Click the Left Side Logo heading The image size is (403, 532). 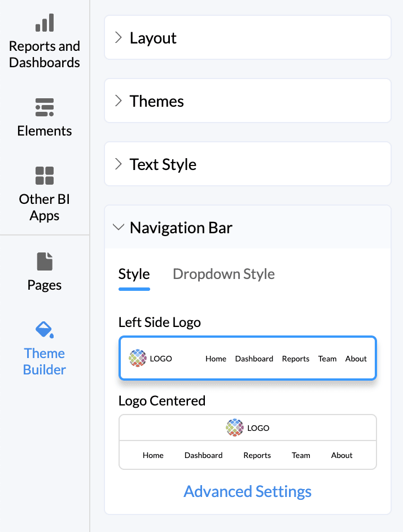pyautogui.click(x=159, y=322)
